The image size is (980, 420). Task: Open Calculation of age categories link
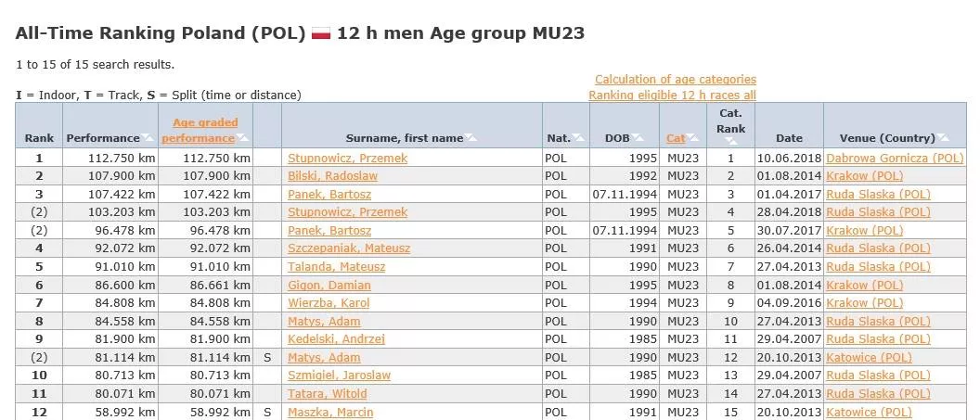tap(675, 80)
